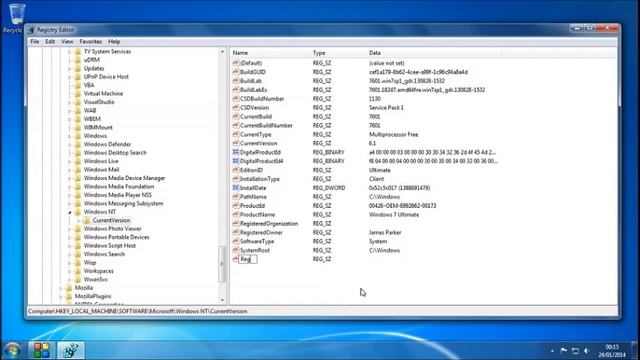
Task: Expand the CurrentVersion tree node
Action: point(78,221)
